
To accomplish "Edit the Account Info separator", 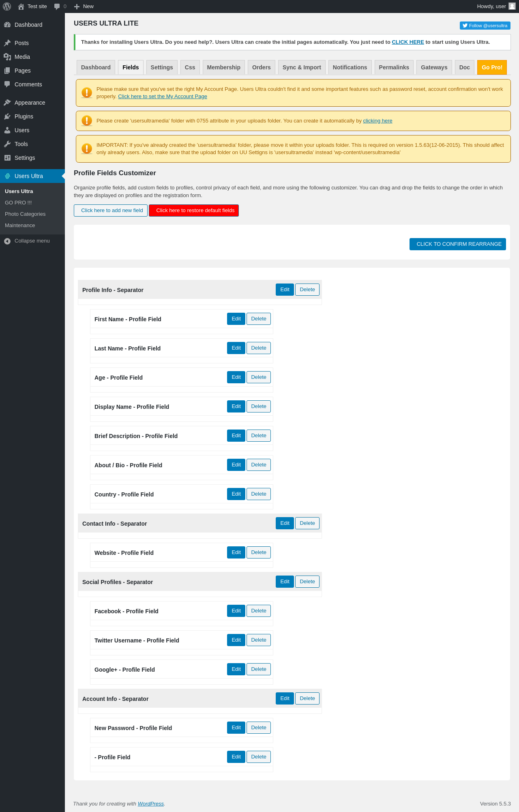I will [285, 698].
